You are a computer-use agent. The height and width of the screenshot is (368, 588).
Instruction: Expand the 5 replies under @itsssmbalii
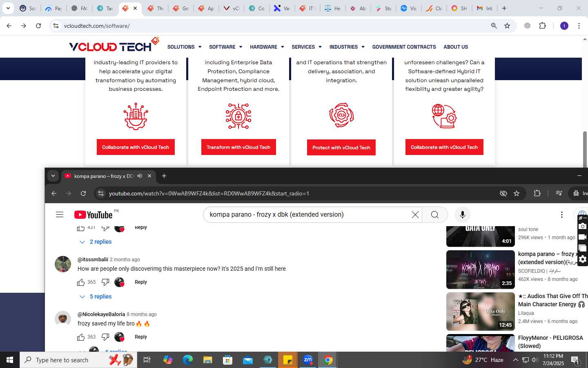click(x=96, y=297)
